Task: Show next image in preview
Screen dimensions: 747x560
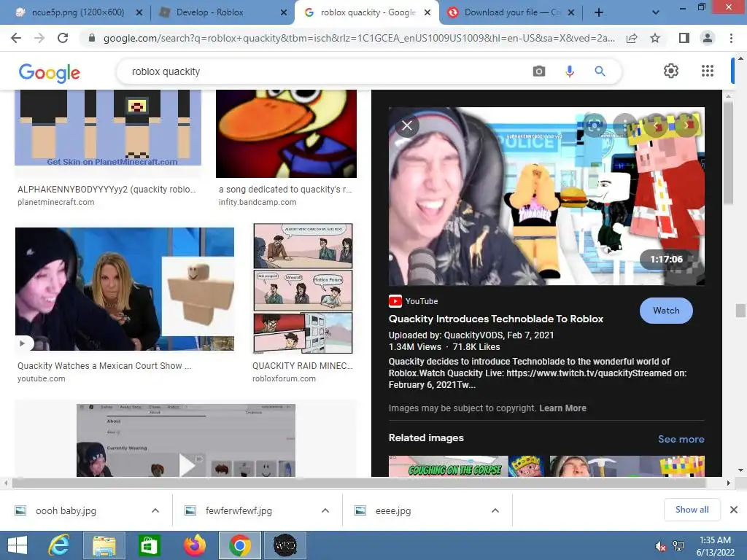Action: [x=686, y=125]
